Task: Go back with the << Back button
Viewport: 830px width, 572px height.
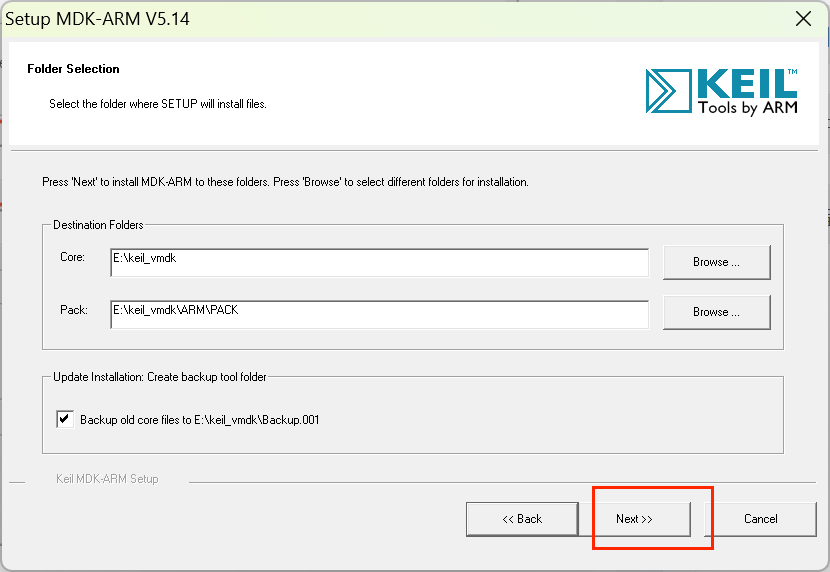Action: coord(522,519)
